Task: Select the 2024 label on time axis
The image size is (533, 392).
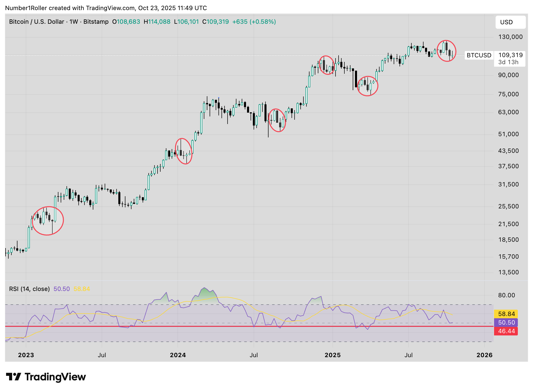Action: (178, 355)
